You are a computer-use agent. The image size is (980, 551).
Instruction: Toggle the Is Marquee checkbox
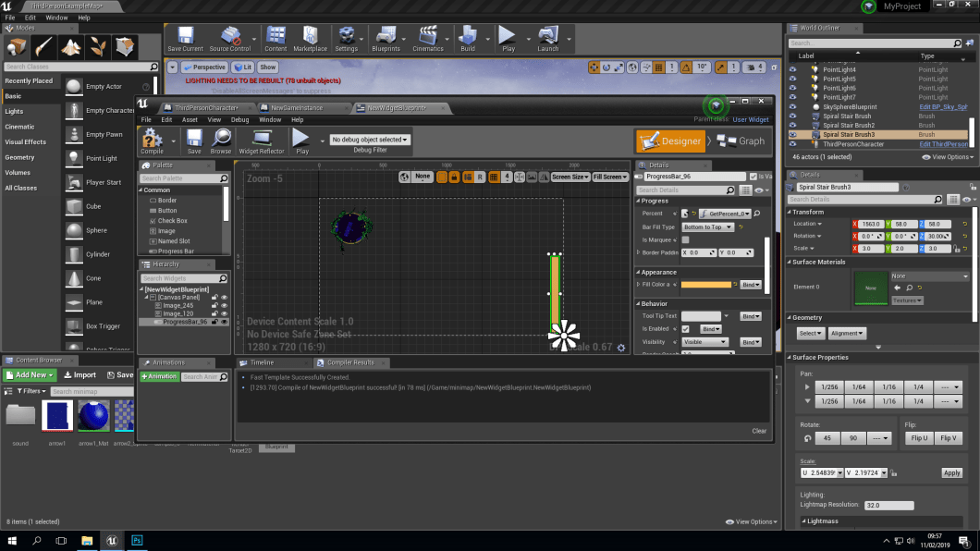pos(686,239)
